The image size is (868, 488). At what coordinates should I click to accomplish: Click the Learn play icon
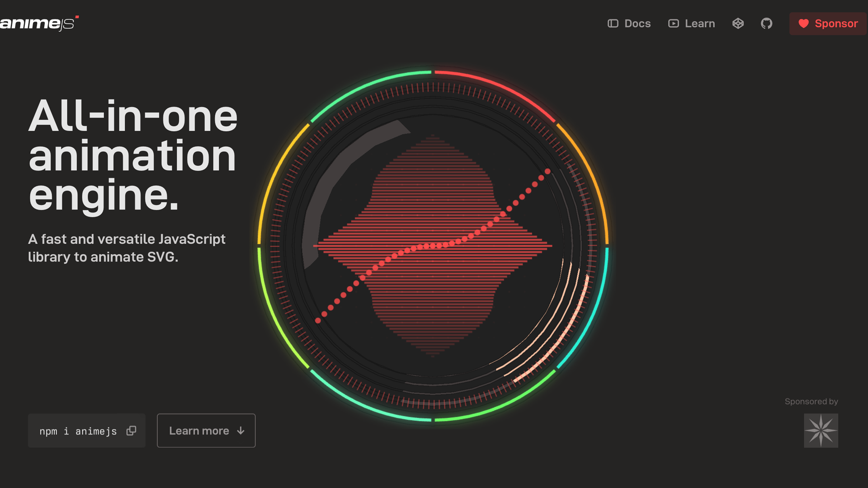point(674,23)
